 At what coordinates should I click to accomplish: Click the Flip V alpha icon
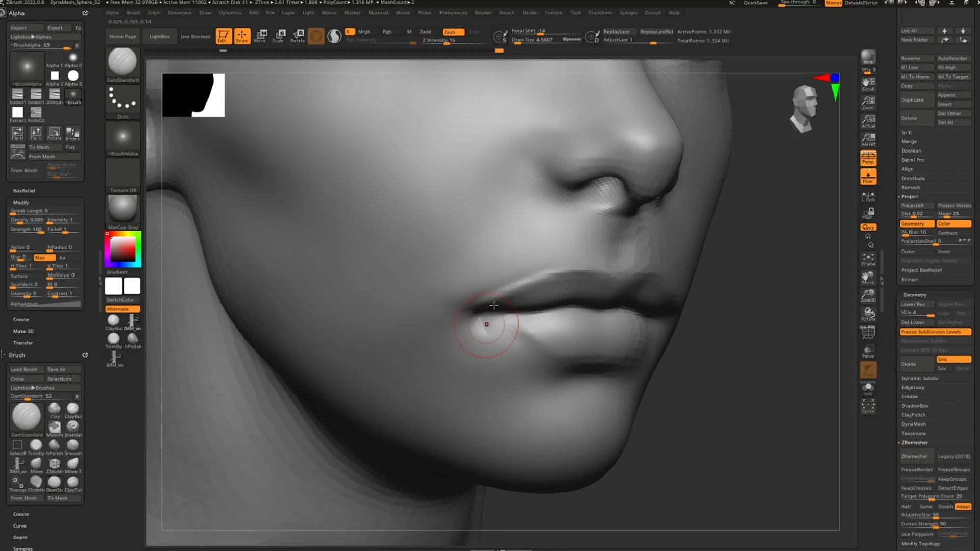tap(36, 133)
